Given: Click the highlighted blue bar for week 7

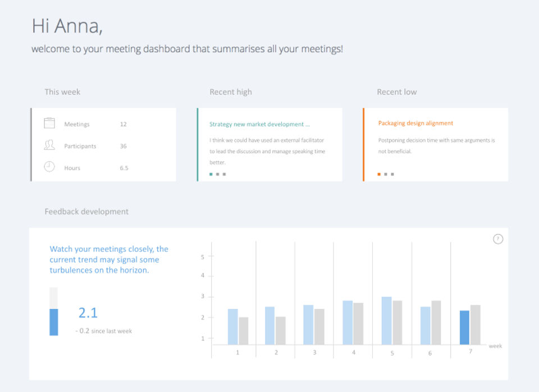Looking at the screenshot, I should (464, 327).
